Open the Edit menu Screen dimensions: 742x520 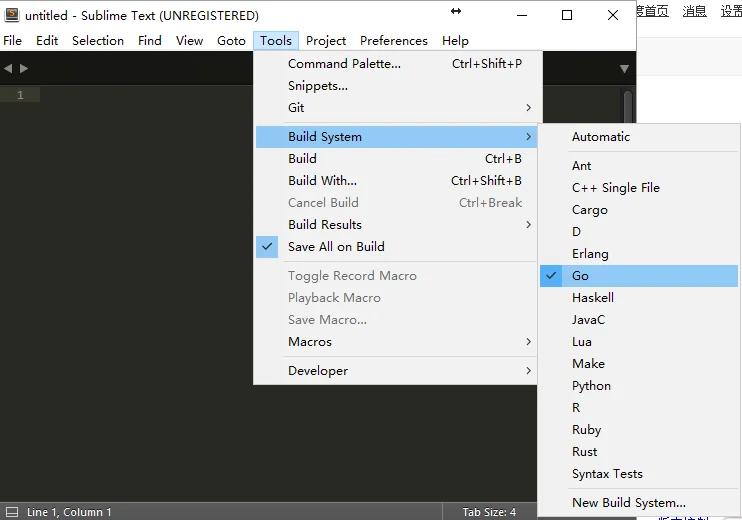[47, 41]
